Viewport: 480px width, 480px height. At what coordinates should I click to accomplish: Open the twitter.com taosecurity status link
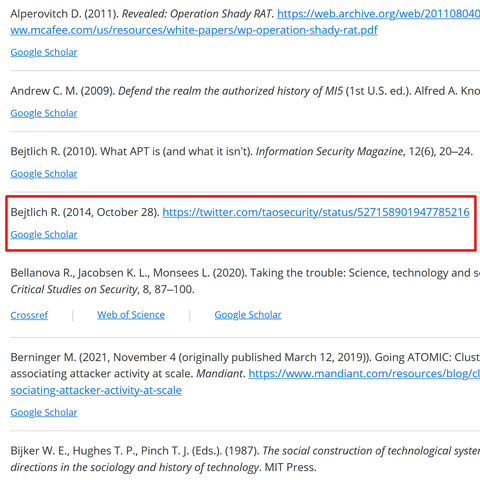pos(316,212)
